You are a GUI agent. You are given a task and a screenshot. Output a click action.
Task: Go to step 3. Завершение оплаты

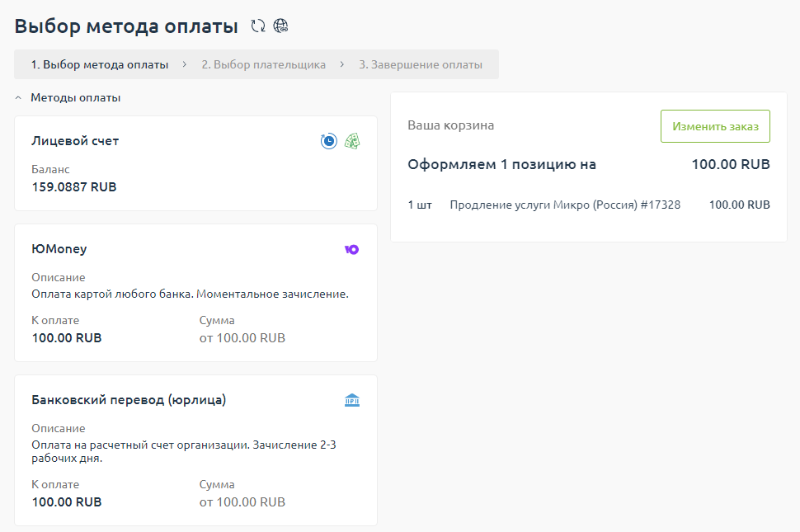(420, 64)
